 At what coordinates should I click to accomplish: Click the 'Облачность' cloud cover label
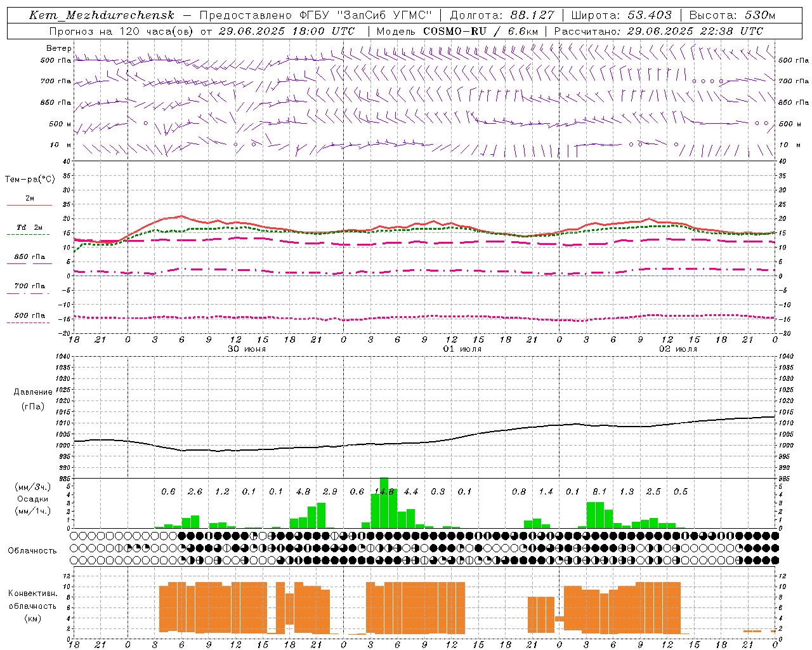pyautogui.click(x=32, y=551)
